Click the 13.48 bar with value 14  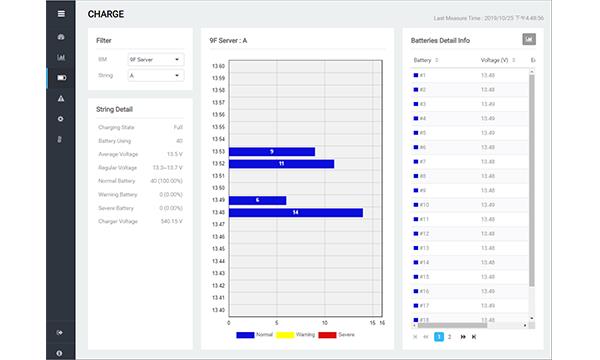tap(296, 213)
